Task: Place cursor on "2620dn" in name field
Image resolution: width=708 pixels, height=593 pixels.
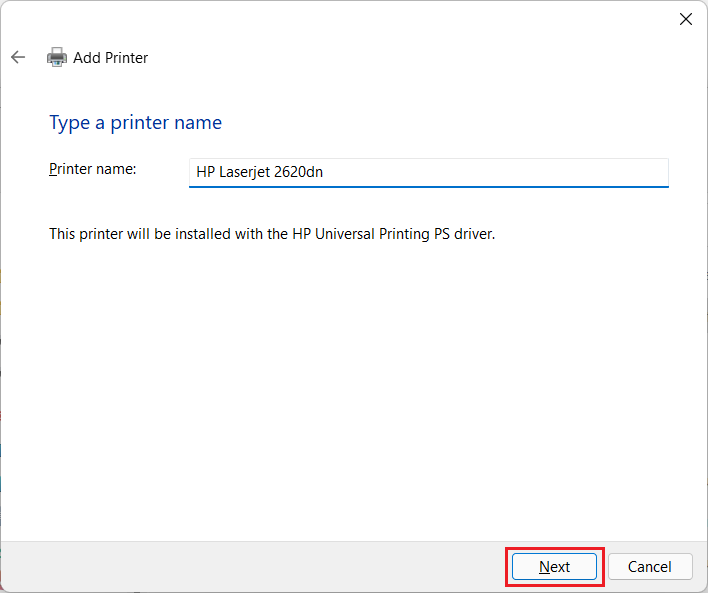Action: (300, 172)
